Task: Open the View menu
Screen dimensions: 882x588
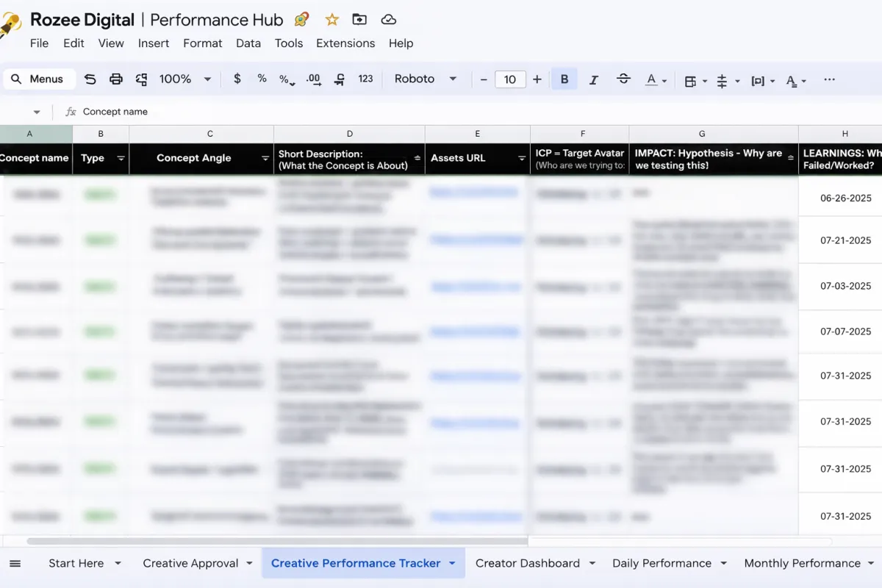Action: 111,43
